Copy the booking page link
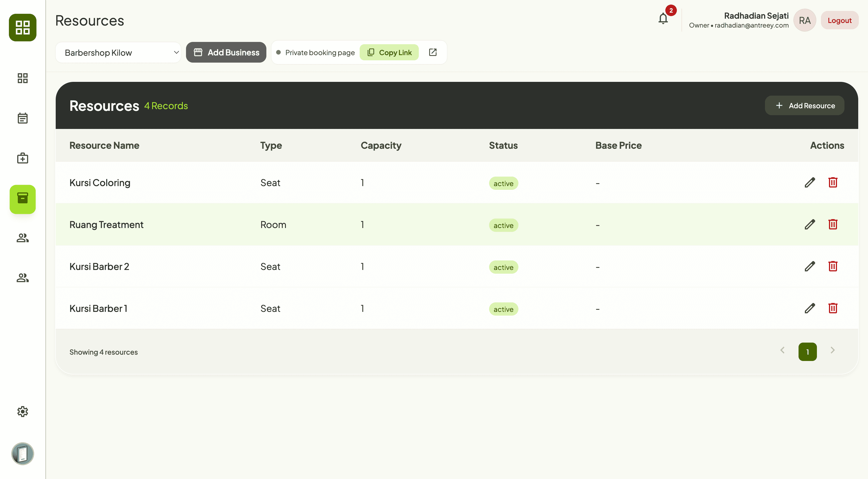Viewport: 868px width, 479px height. pos(389,52)
